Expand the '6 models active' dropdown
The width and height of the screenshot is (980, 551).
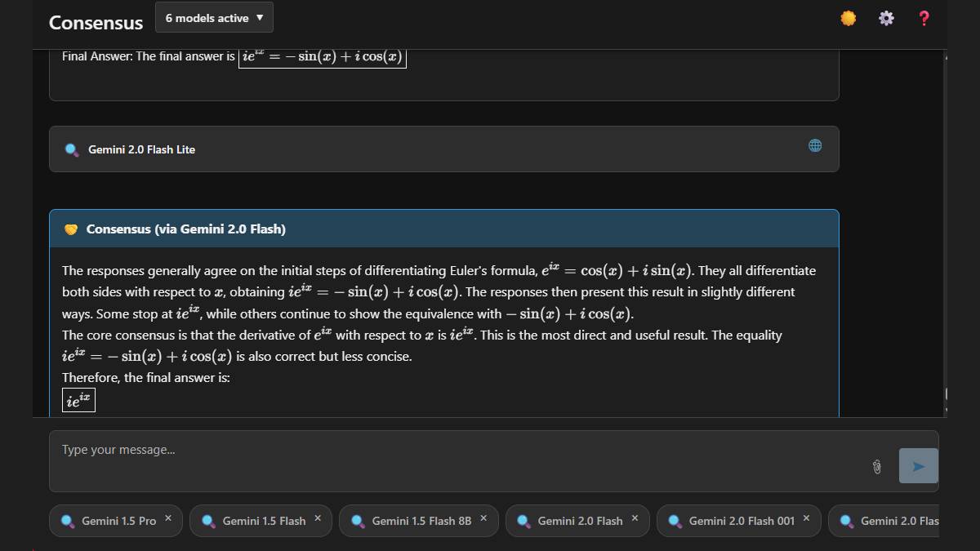[x=214, y=18]
